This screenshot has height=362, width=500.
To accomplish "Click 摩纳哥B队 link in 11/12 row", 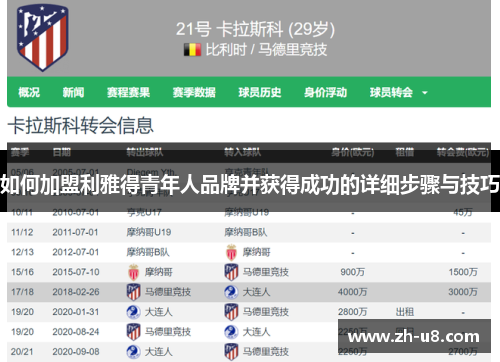I will click(x=246, y=232).
